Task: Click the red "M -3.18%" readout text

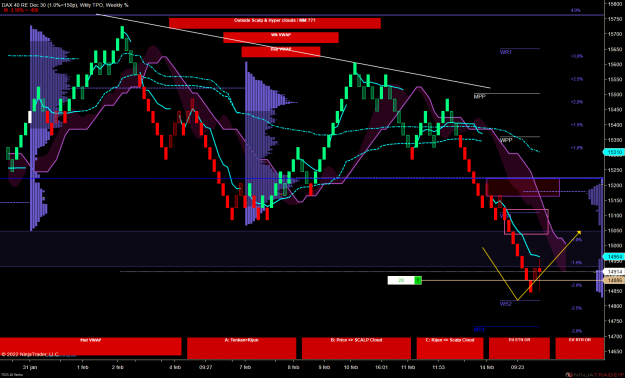Action: pos(21,10)
